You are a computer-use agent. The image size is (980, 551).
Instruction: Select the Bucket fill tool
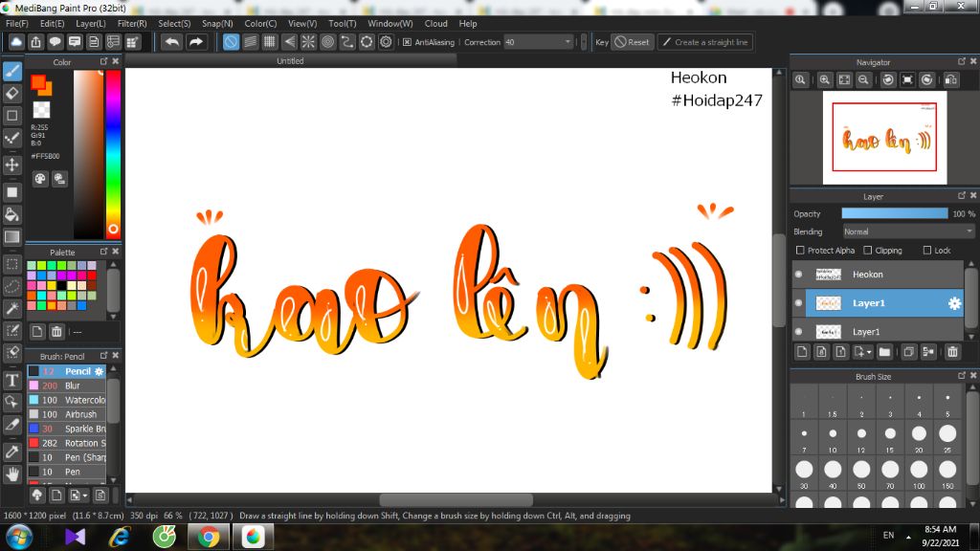(x=11, y=214)
